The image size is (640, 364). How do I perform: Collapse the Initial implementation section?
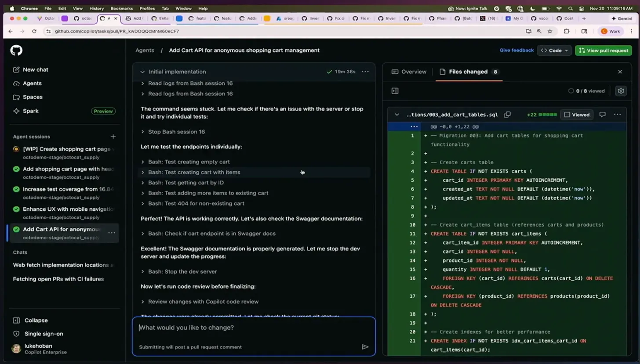142,72
